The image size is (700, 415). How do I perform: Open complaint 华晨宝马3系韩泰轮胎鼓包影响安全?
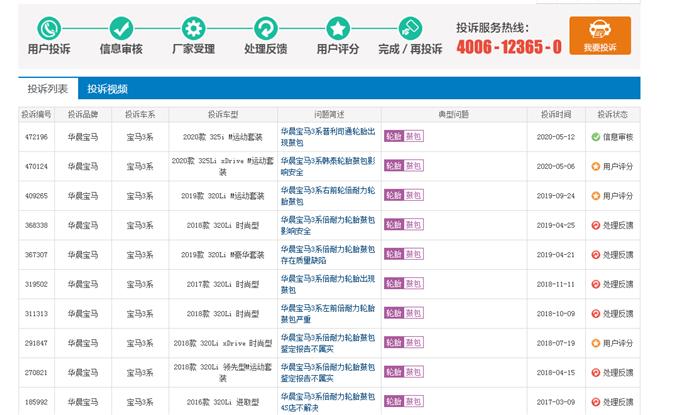pyautogui.click(x=328, y=166)
